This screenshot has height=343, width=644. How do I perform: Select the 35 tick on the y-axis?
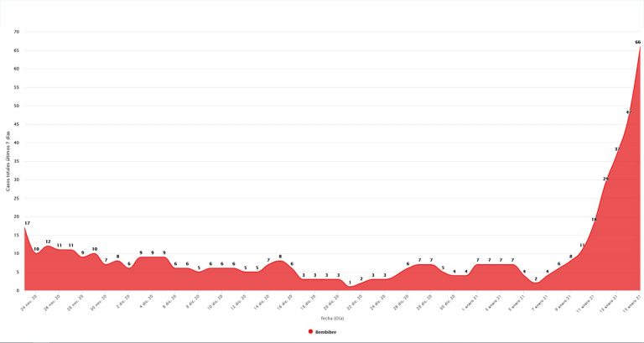(x=16, y=161)
